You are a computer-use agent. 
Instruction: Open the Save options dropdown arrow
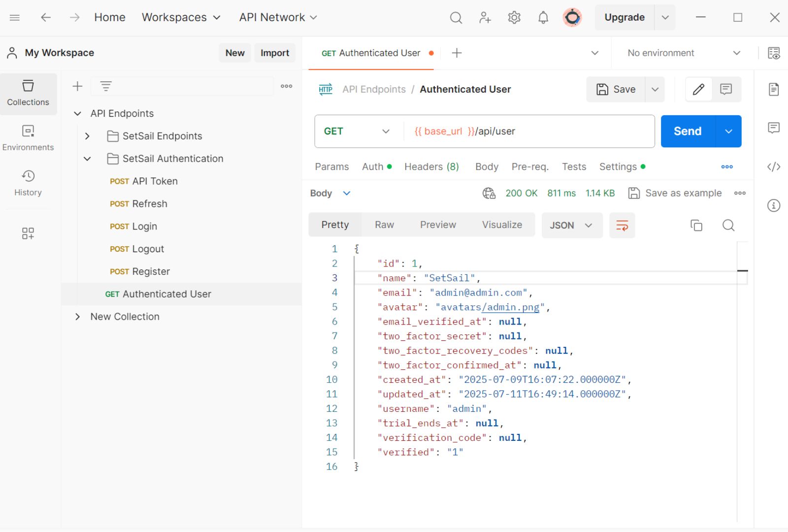[655, 89]
